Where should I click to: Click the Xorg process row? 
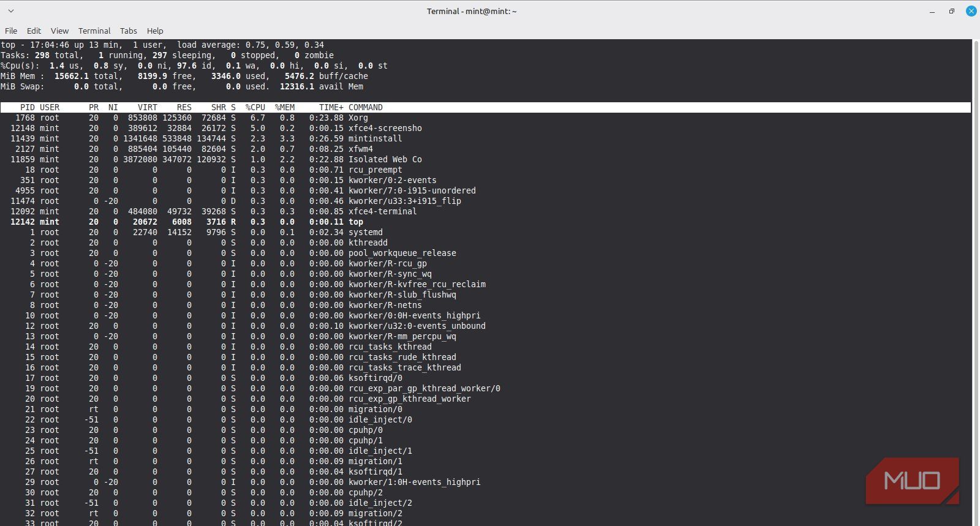click(486, 118)
